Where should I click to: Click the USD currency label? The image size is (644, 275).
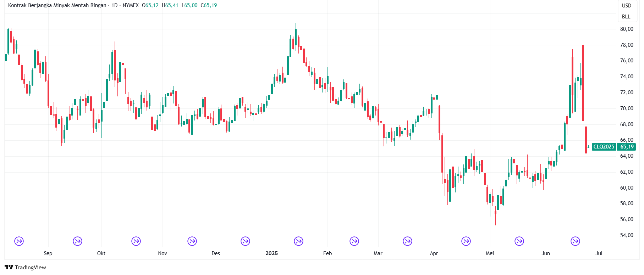(627, 6)
